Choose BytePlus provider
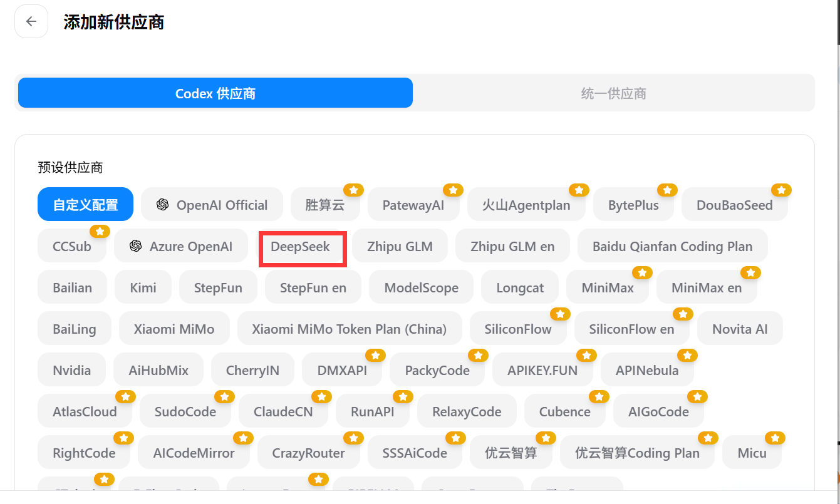This screenshot has height=504, width=840. click(x=633, y=204)
